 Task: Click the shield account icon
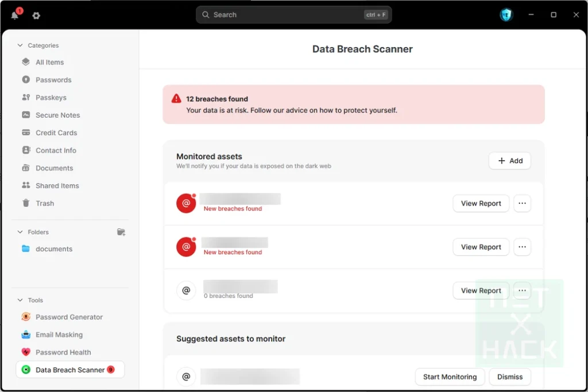[505, 15]
